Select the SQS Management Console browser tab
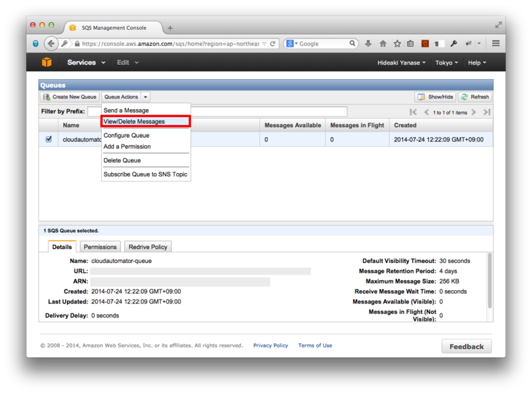This screenshot has width=532, height=394. [114, 28]
